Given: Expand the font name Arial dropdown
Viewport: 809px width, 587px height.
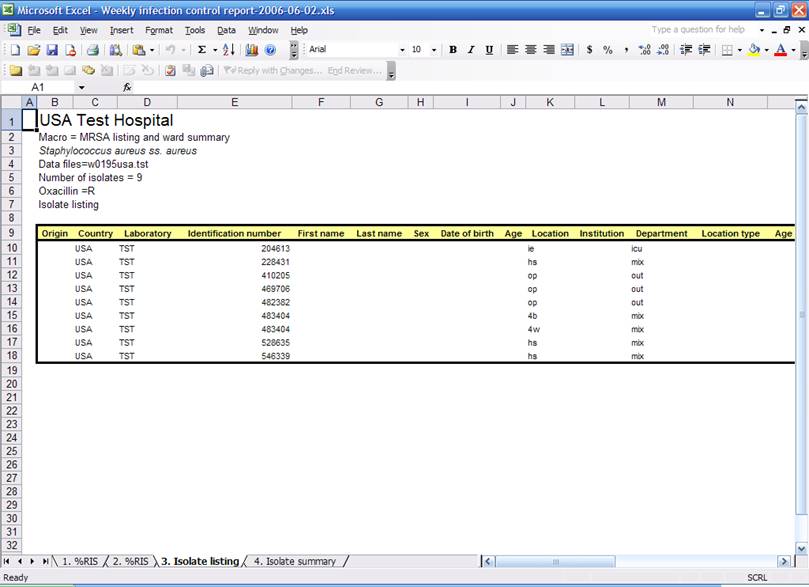Looking at the screenshot, I should point(402,50).
